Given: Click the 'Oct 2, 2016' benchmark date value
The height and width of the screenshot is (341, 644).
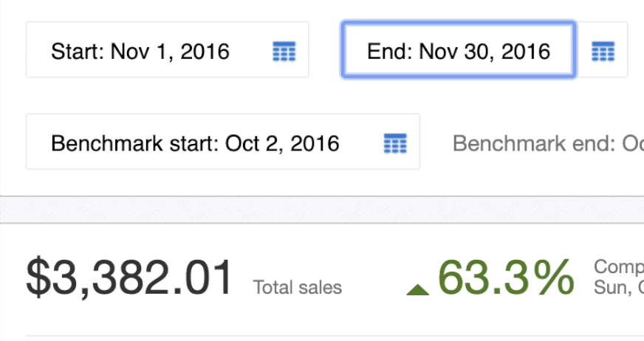Looking at the screenshot, I should [282, 144].
